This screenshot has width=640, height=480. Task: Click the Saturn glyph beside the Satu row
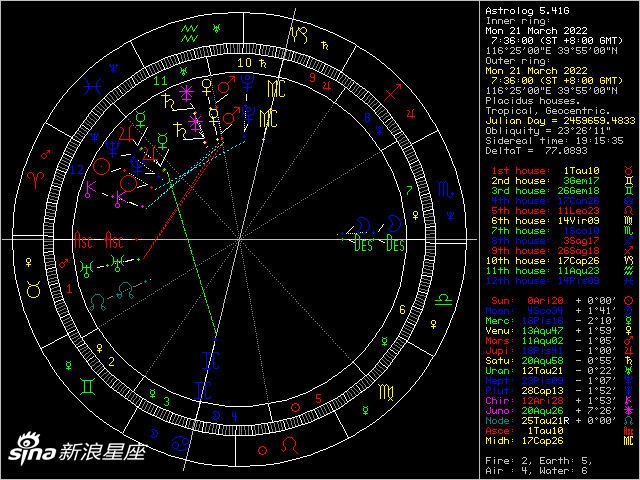click(629, 361)
